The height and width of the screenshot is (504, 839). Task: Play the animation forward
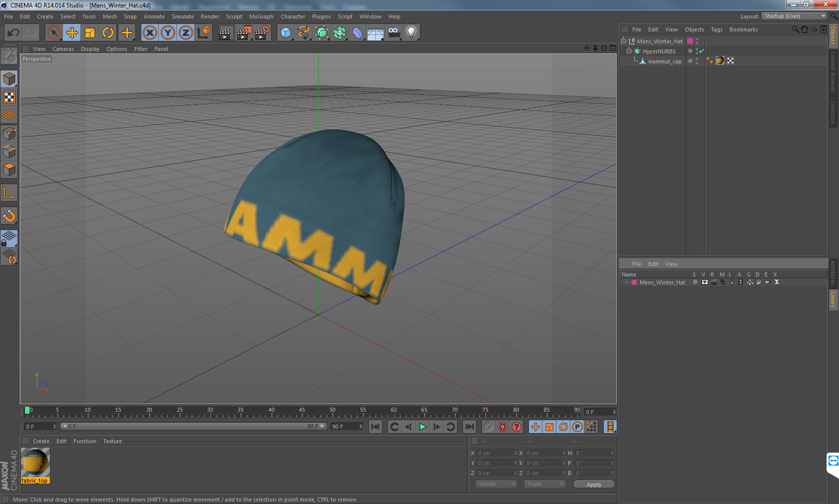[422, 427]
